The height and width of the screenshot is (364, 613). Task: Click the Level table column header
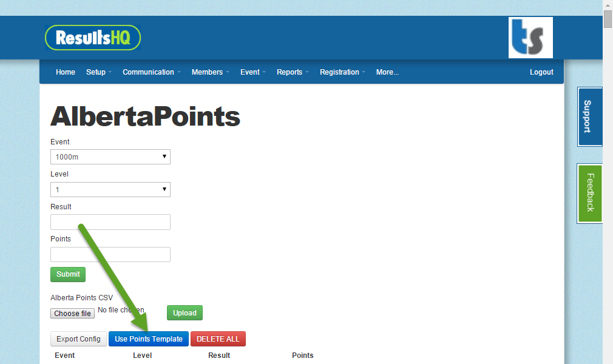142,356
